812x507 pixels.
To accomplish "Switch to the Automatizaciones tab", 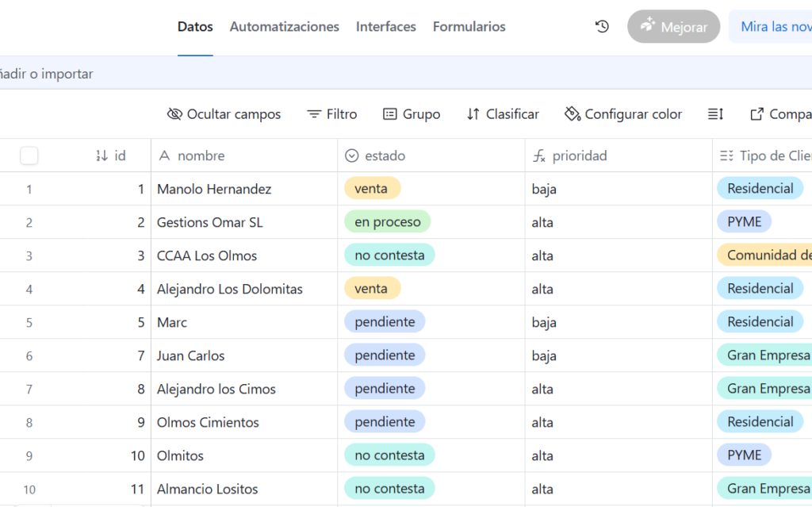I will point(284,26).
